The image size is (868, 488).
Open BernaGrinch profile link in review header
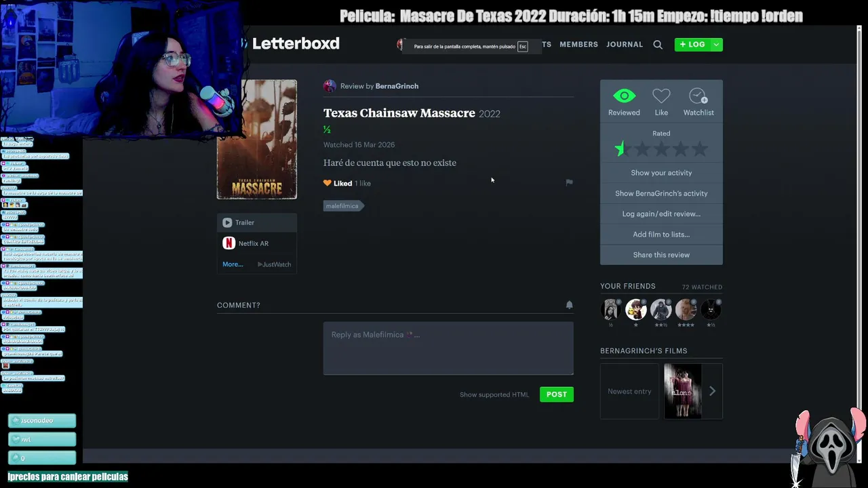(397, 86)
